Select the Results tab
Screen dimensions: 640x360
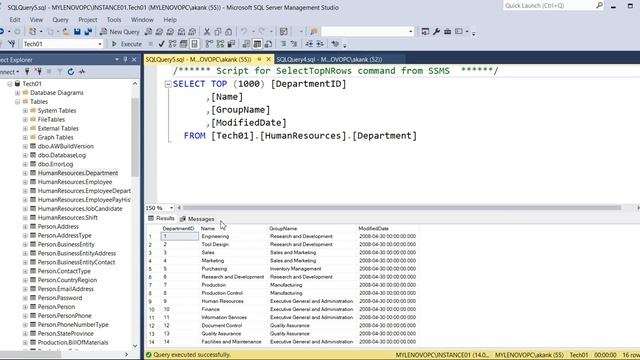(x=161, y=219)
